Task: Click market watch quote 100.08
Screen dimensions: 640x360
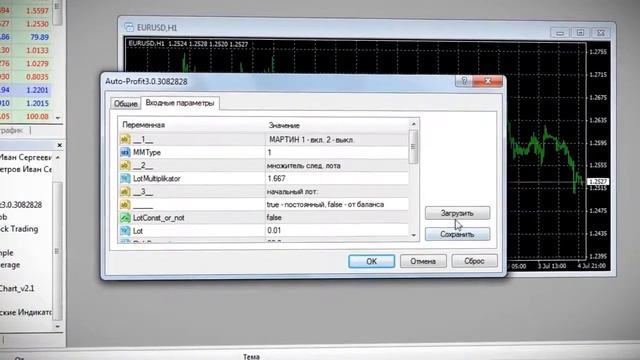Action: (x=37, y=117)
